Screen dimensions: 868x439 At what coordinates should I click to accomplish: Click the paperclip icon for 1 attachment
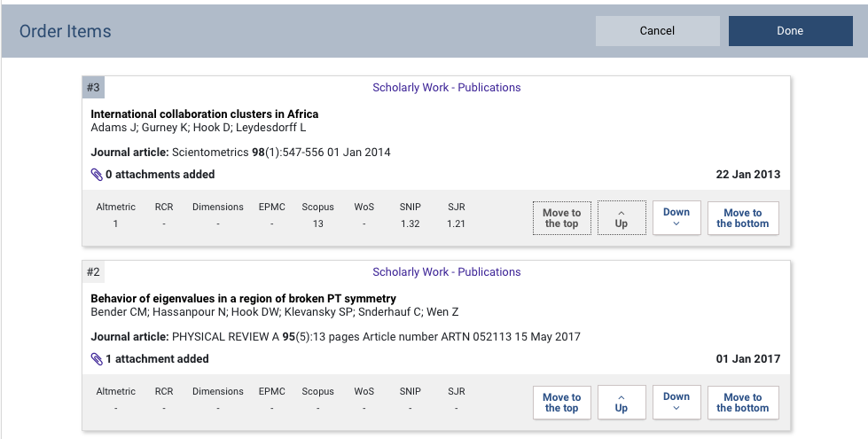click(98, 359)
